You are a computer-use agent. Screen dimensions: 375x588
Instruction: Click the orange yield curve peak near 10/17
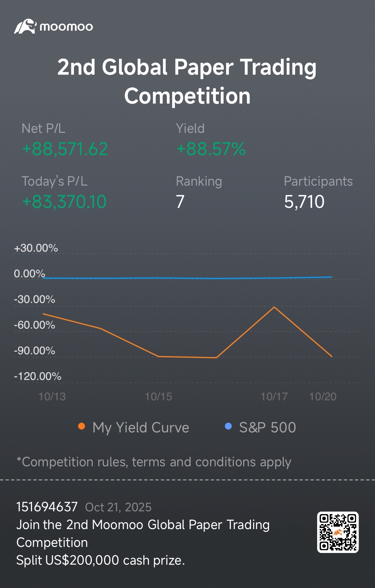pos(274,307)
